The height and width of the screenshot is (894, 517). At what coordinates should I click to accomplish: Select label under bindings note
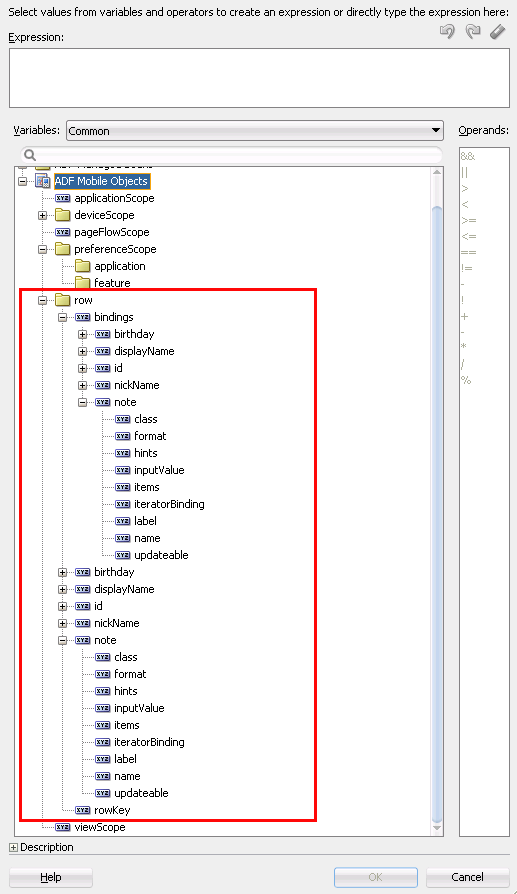tap(145, 521)
